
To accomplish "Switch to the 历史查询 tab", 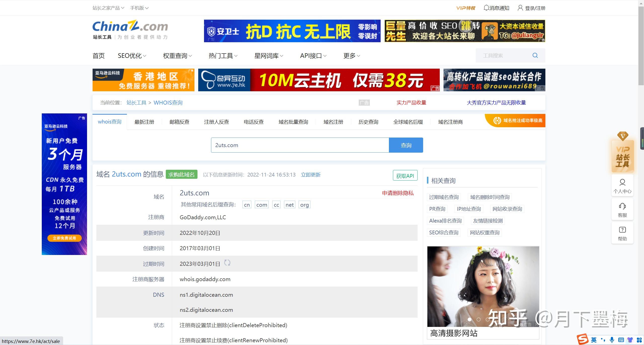I will (x=368, y=122).
